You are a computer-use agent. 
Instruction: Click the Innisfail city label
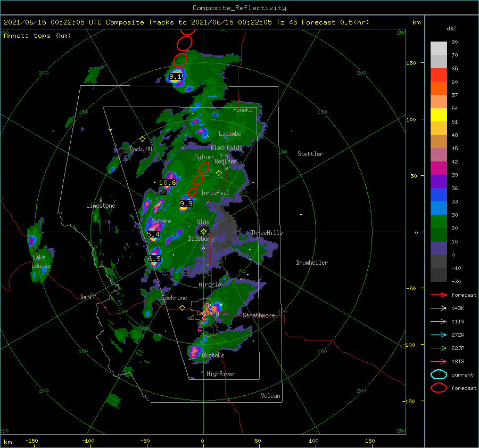click(x=215, y=193)
